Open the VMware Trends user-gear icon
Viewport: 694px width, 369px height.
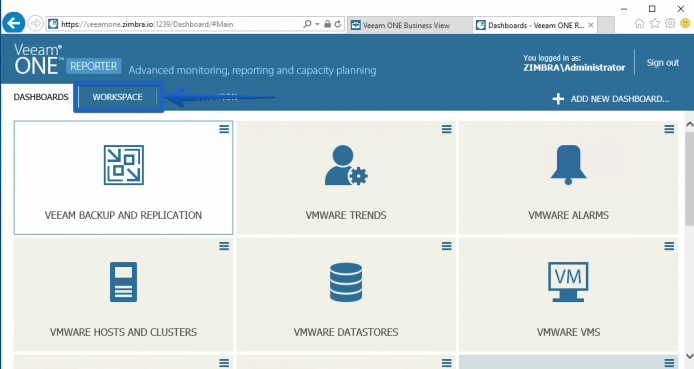click(x=346, y=165)
